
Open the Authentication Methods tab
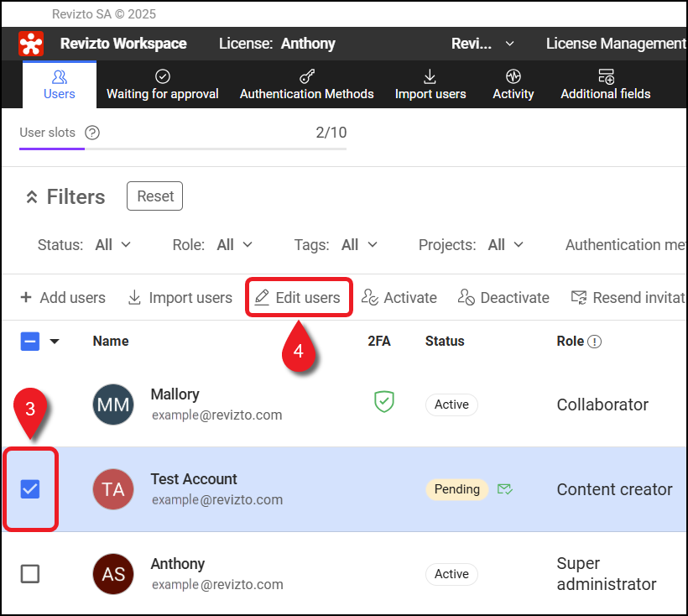pyautogui.click(x=306, y=85)
